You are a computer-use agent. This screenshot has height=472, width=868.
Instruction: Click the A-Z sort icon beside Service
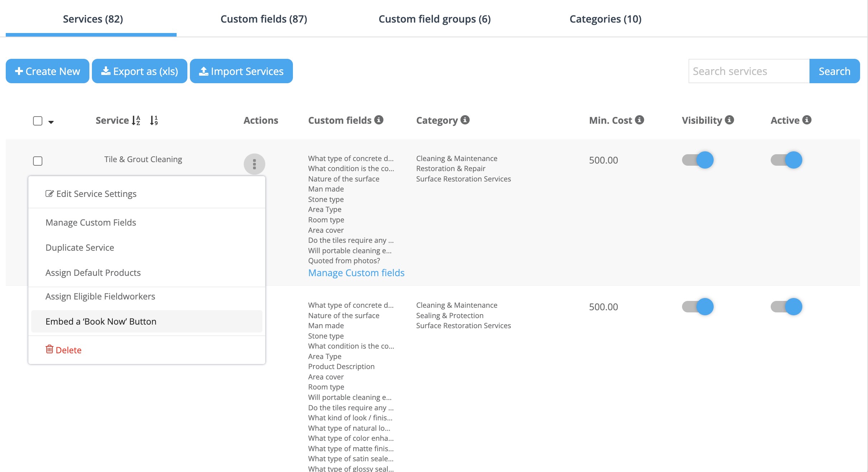(x=136, y=120)
